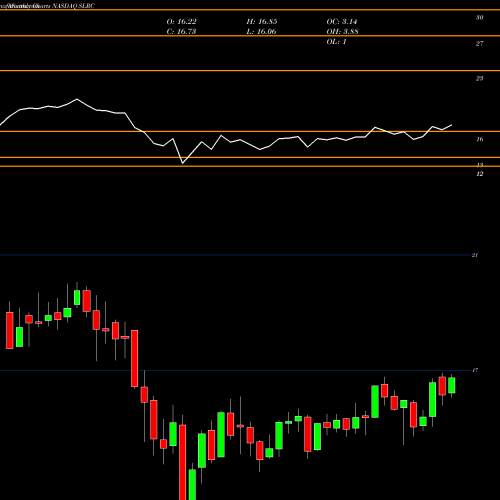The width and height of the screenshot is (500, 500).
Task: Click the '21' price level label
Action: tap(475, 255)
